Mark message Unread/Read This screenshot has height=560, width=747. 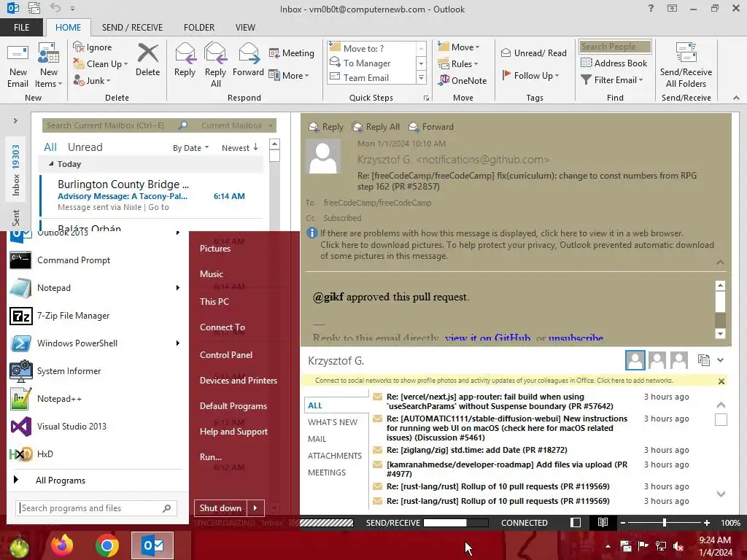coord(533,52)
